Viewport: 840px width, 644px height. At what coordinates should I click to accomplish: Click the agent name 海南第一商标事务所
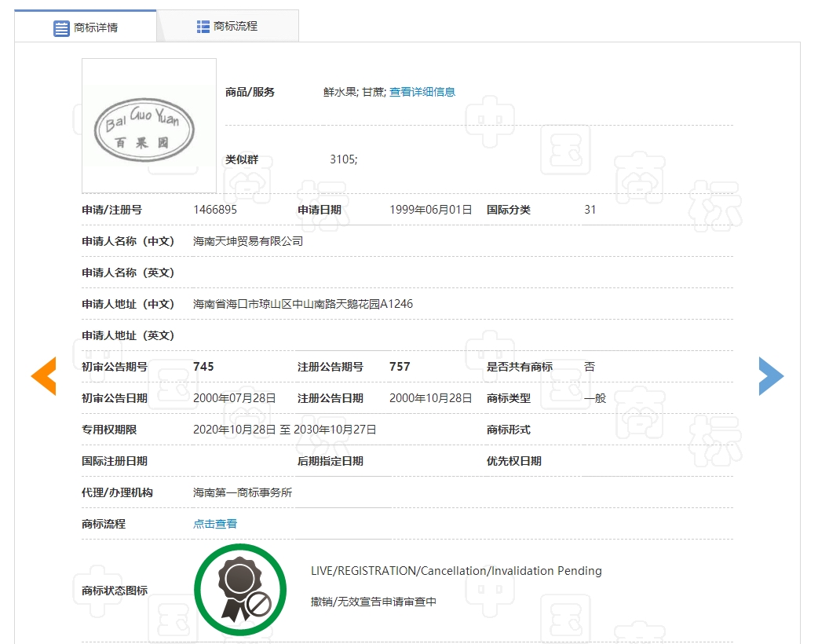coord(244,492)
